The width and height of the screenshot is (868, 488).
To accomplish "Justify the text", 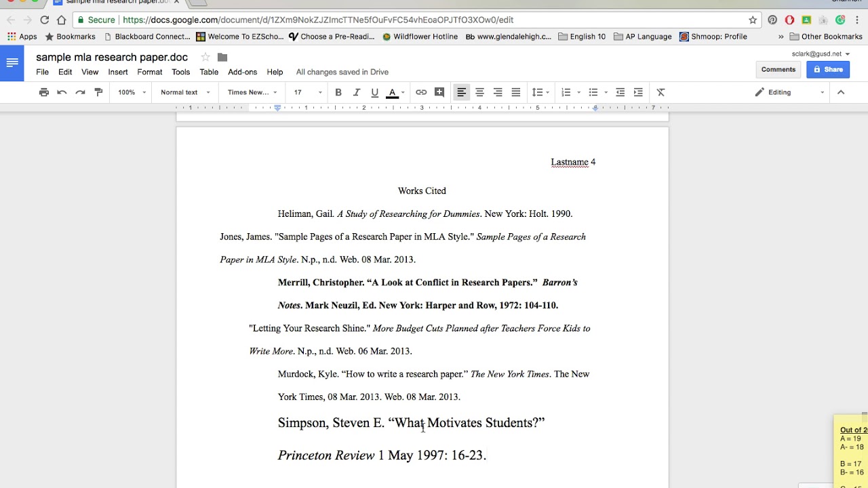I will [x=516, y=92].
